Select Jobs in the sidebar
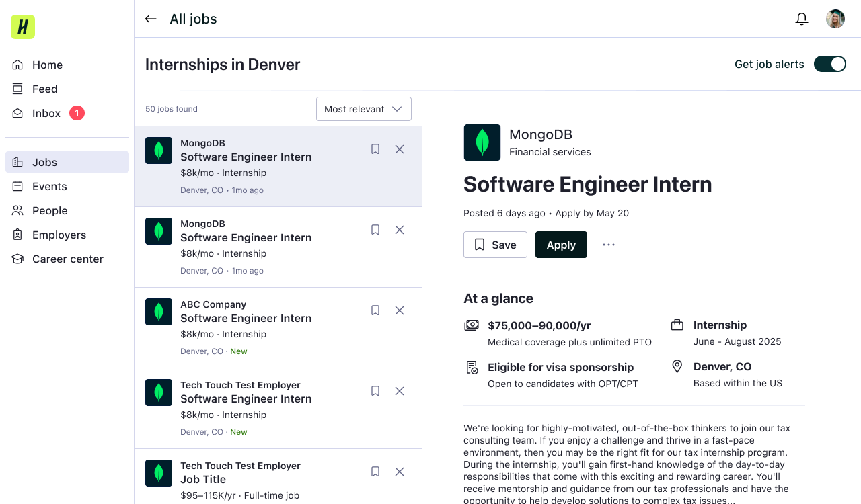 (67, 162)
